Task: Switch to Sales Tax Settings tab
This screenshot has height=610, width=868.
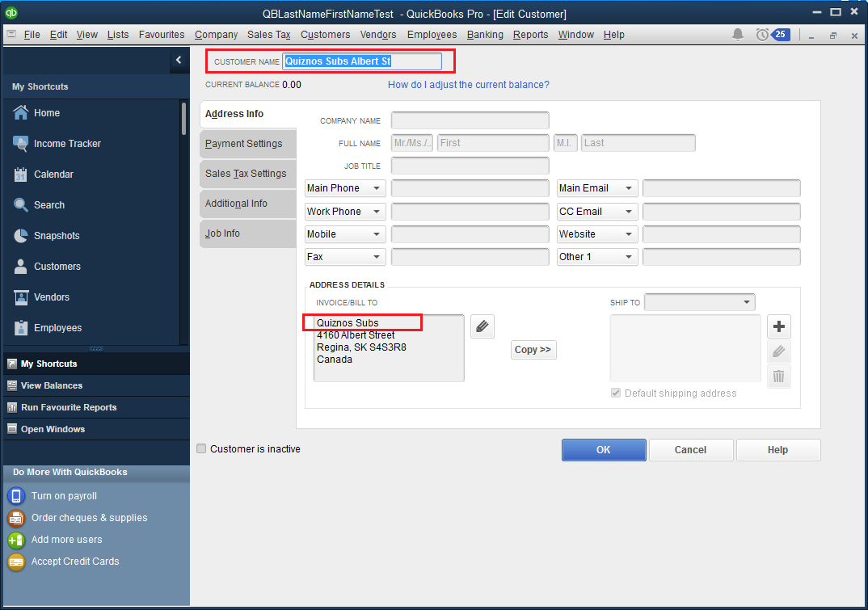Action: click(248, 173)
